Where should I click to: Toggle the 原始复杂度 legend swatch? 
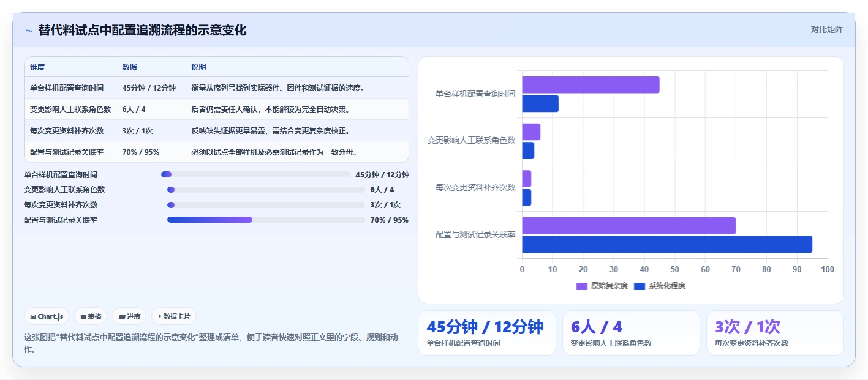click(x=582, y=286)
